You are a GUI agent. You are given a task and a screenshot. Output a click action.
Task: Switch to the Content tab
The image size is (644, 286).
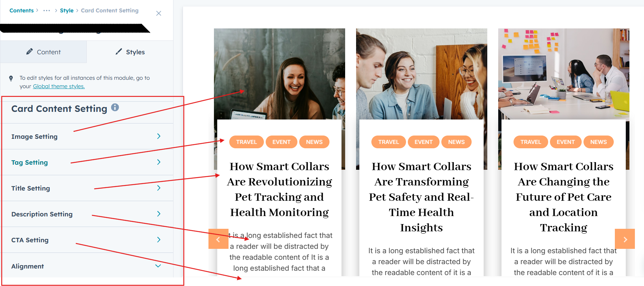tap(43, 52)
